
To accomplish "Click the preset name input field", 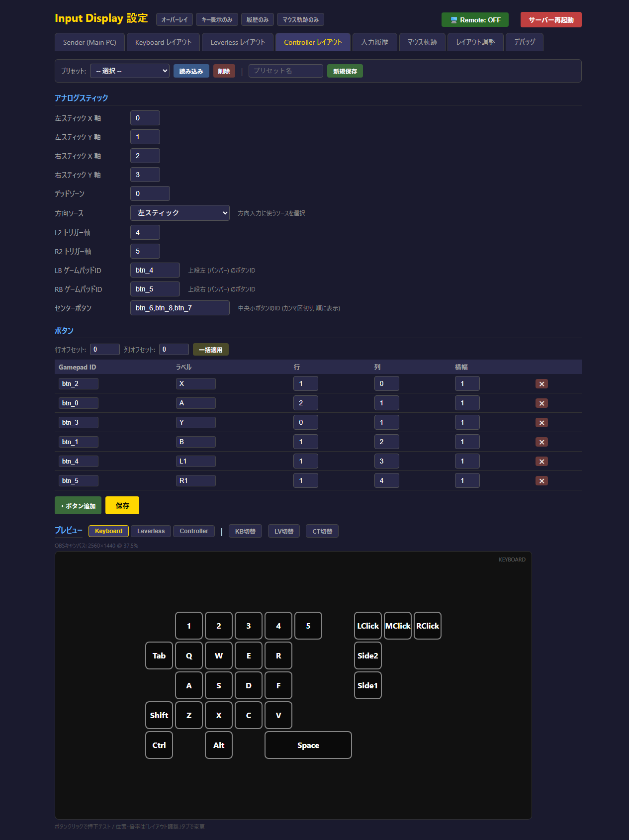I will coord(285,71).
